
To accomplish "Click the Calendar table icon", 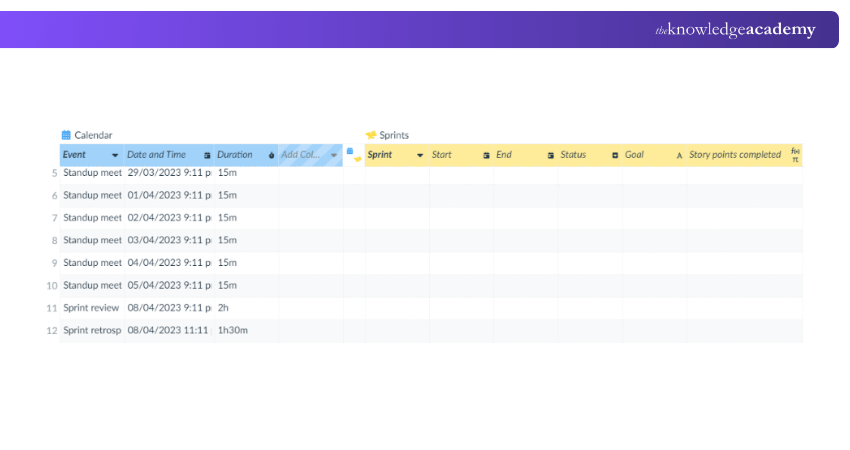I will 66,135.
